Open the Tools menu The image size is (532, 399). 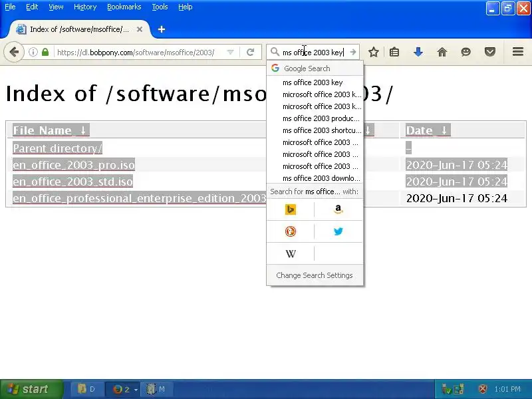160,7
